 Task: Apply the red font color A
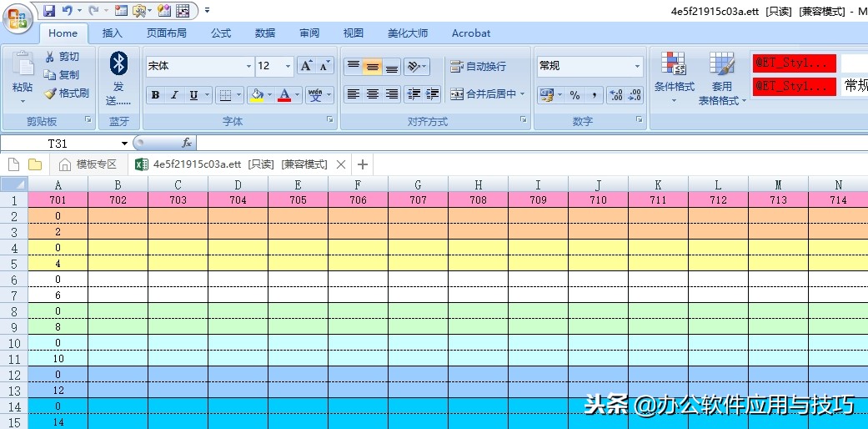[x=284, y=95]
